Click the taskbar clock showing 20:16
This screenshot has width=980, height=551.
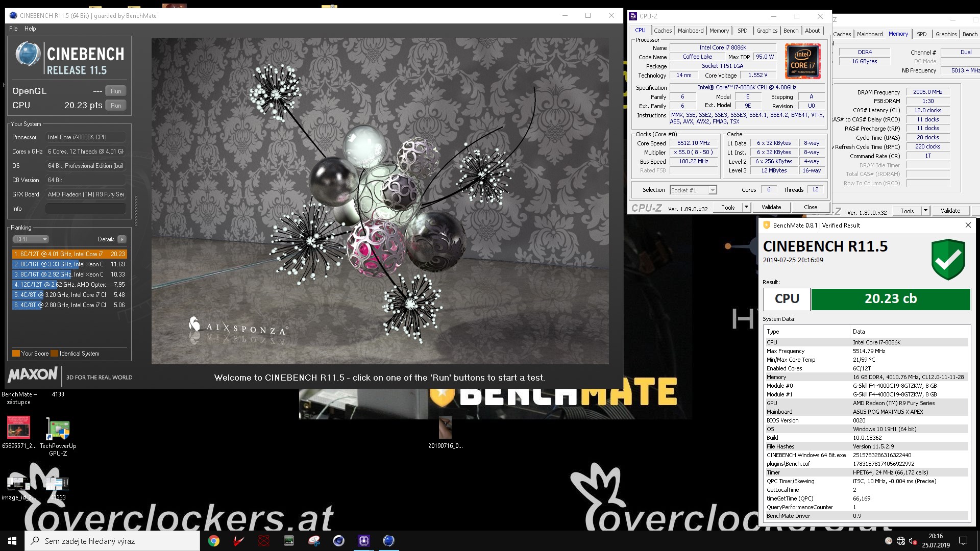tap(936, 541)
